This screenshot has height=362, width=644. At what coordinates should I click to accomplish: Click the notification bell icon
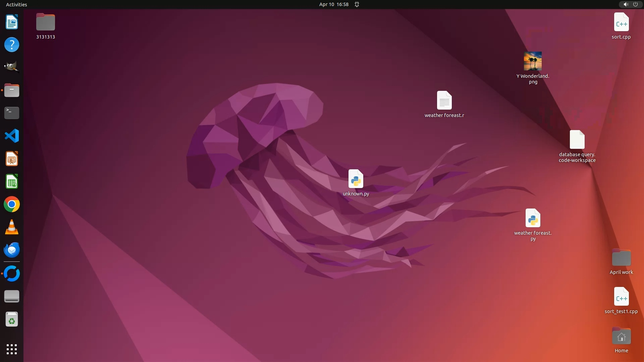[357, 4]
